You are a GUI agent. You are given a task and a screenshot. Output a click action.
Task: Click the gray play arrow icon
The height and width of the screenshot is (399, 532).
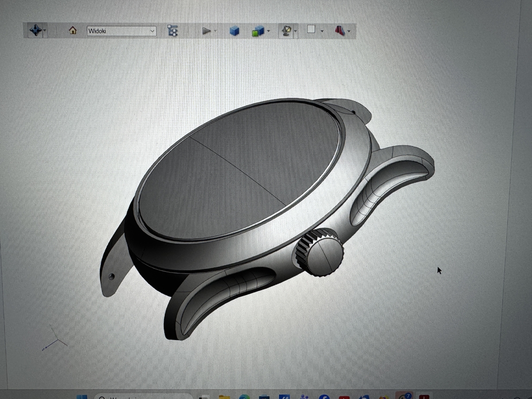(x=206, y=31)
